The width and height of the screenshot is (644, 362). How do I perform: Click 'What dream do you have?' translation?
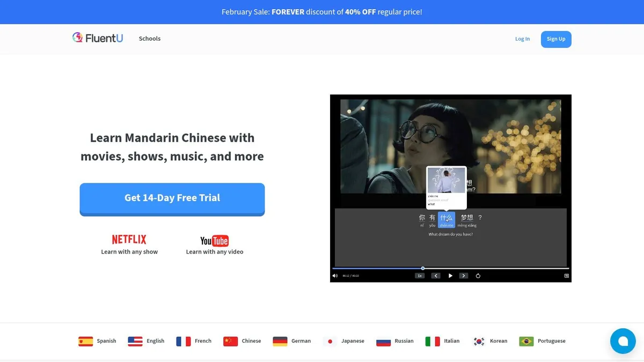(x=450, y=234)
